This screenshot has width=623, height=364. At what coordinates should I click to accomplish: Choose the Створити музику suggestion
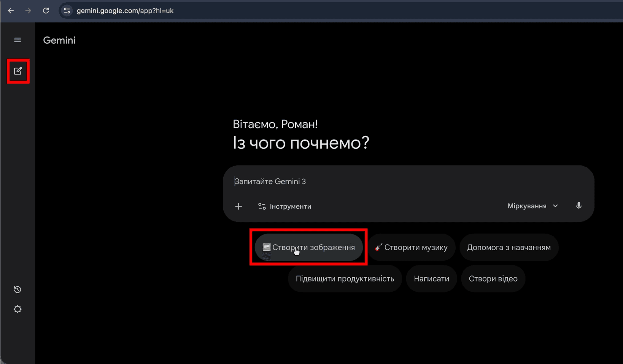(411, 247)
